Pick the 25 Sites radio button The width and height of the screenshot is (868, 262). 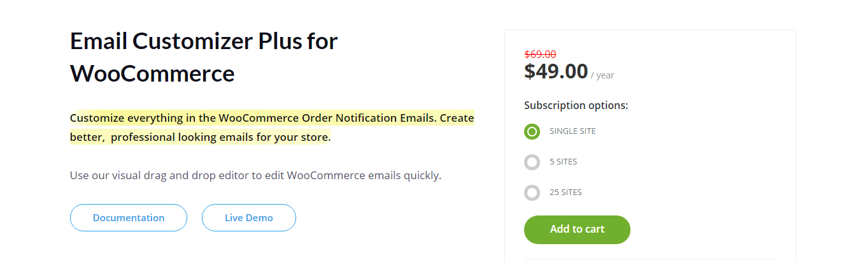pos(532,193)
